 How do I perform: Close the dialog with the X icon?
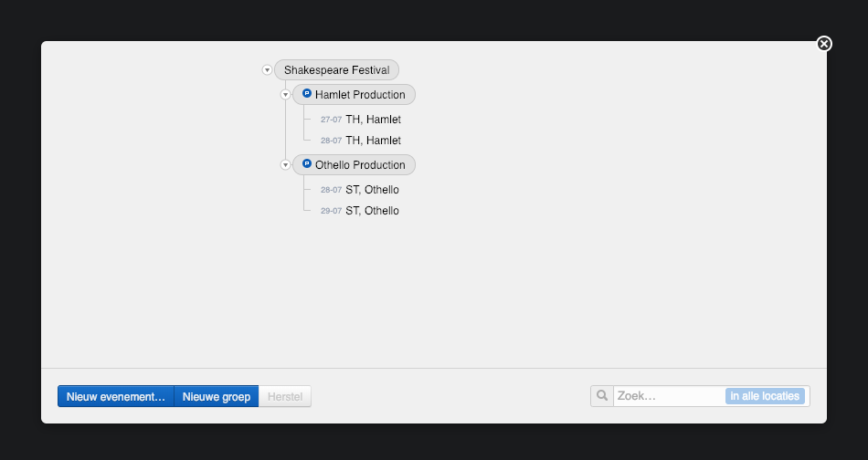(x=824, y=44)
